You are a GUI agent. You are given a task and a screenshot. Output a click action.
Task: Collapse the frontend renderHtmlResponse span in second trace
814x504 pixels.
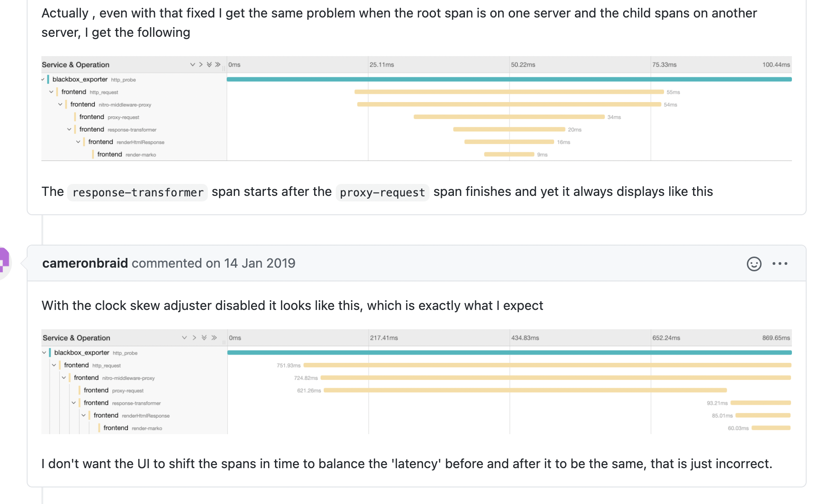click(x=84, y=415)
